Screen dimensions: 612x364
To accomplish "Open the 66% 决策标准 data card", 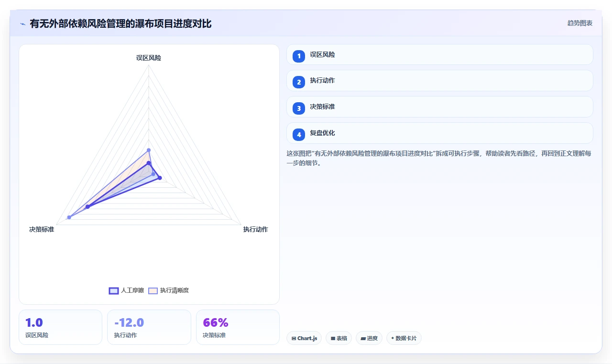I will click(x=238, y=327).
